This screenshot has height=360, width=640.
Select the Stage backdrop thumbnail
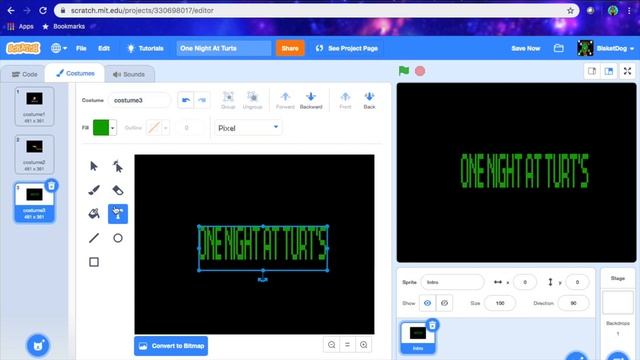pyautogui.click(x=618, y=302)
